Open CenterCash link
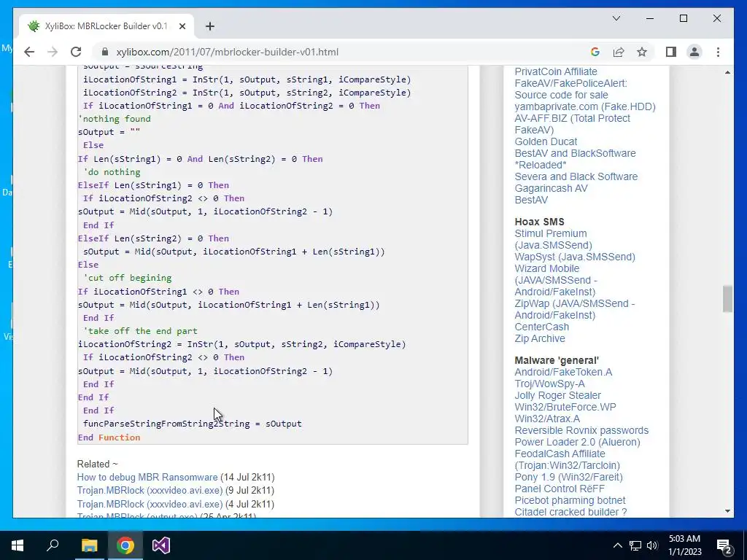The height and width of the screenshot is (560, 747). coord(542,327)
